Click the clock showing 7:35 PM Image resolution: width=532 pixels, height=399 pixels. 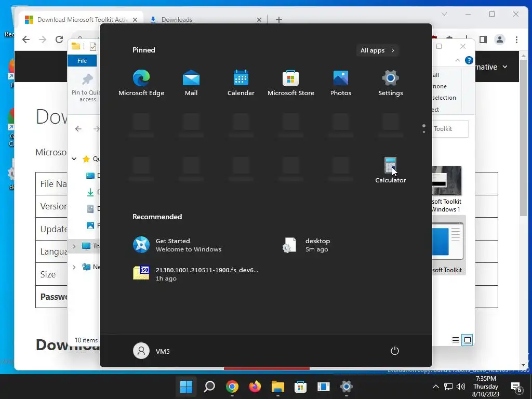(486, 387)
